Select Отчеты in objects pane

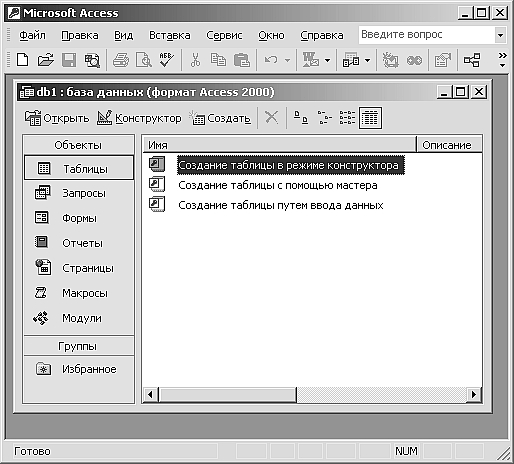79,243
